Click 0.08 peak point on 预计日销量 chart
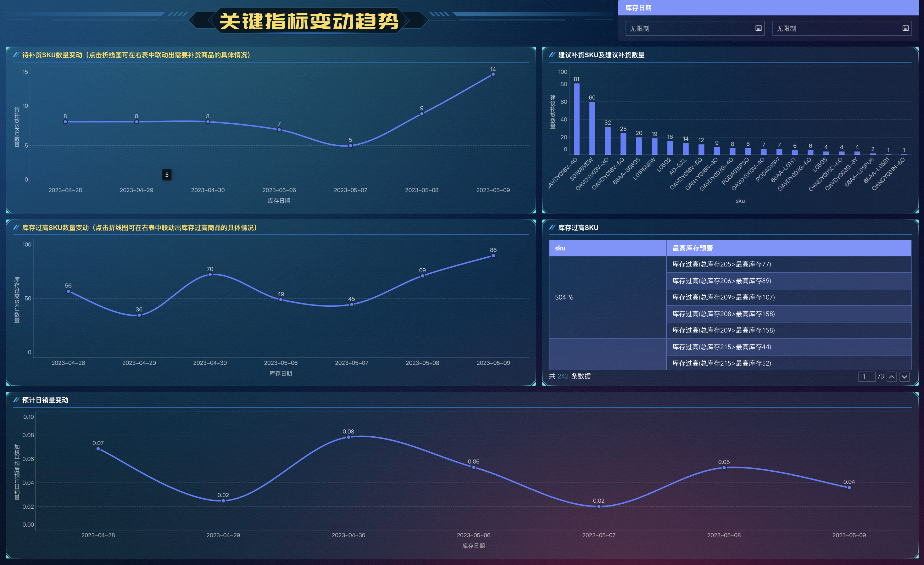Screen dimensions: 924x565 pyautogui.click(x=348, y=437)
